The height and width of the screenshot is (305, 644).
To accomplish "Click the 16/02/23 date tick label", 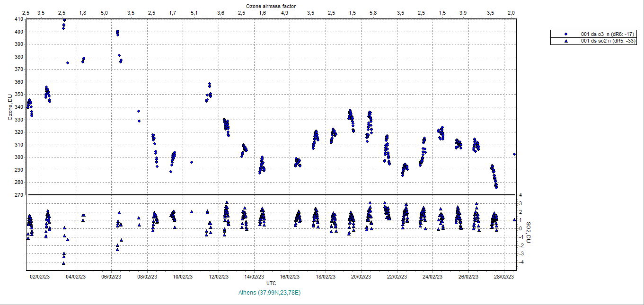I will click(291, 277).
